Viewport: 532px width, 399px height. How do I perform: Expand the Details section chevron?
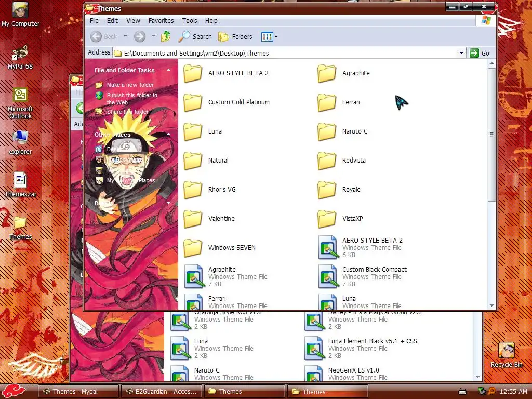[168, 203]
